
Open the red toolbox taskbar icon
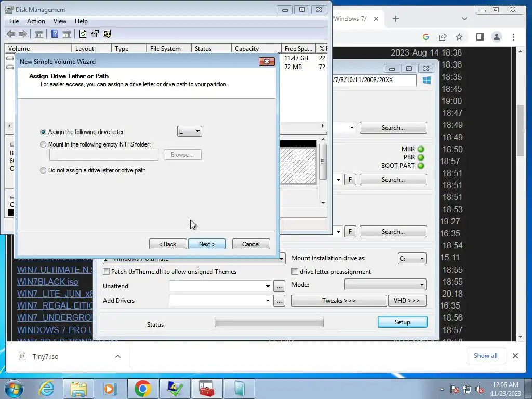tap(207, 389)
